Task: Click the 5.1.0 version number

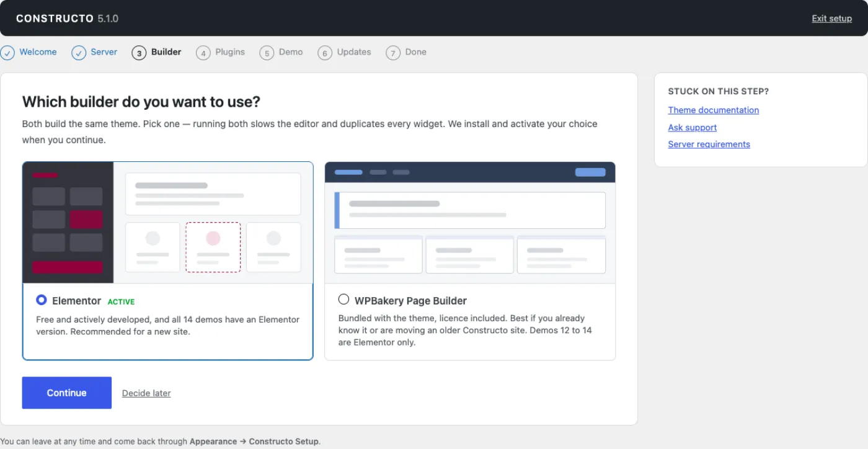Action: click(108, 19)
